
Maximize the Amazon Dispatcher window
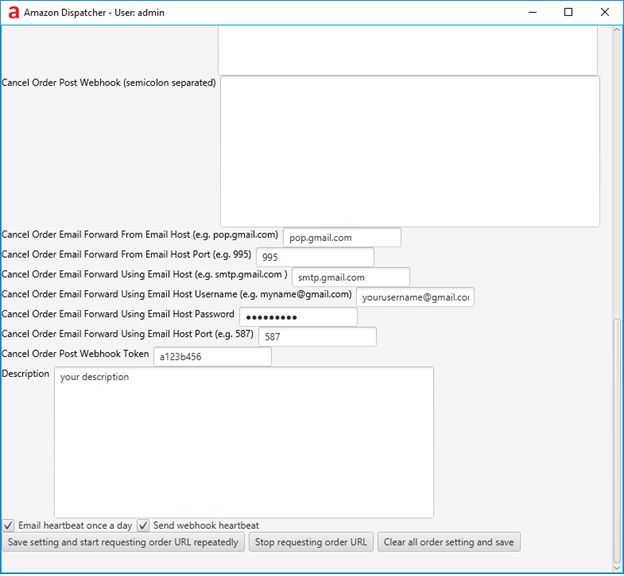click(x=568, y=12)
